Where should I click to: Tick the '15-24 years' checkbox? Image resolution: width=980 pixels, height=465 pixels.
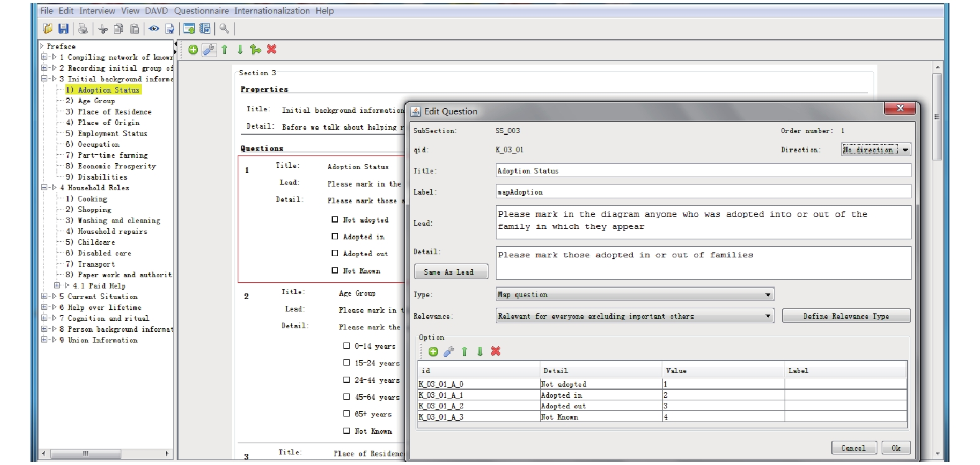[347, 362]
